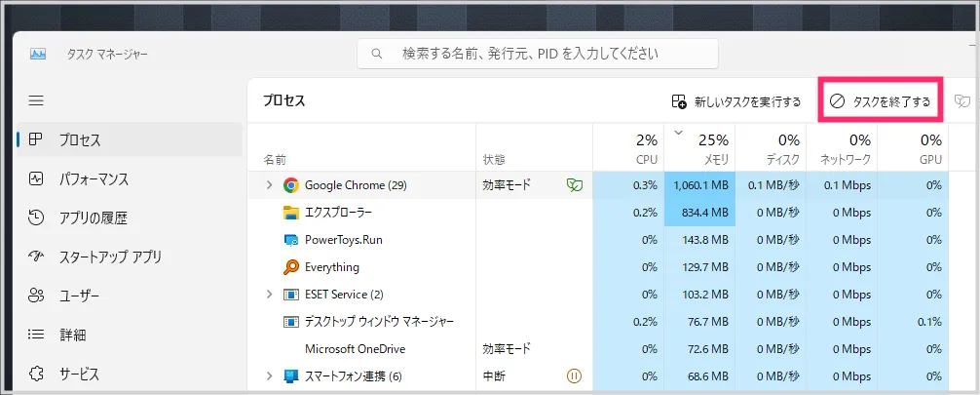This screenshot has width=980, height=395.
Task: Expand the スマートフォン連携 process group
Action: pyautogui.click(x=270, y=376)
